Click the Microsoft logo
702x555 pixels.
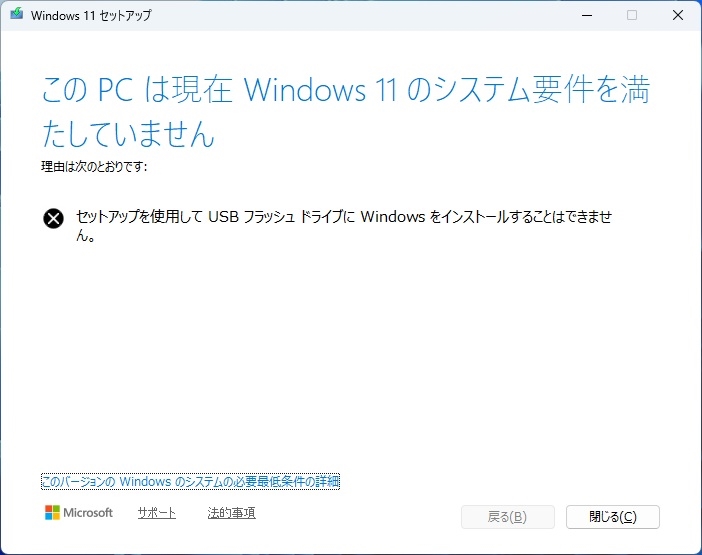79,512
